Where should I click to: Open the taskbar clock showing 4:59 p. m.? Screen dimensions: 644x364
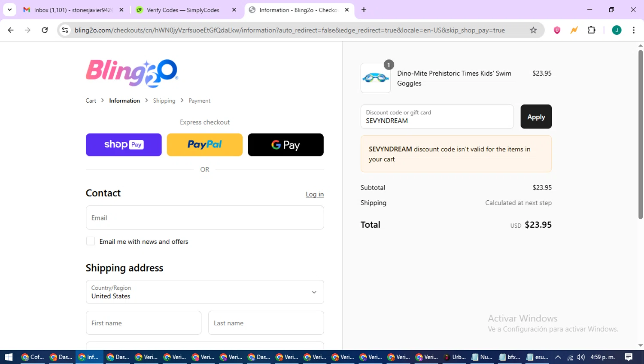(x=603, y=357)
